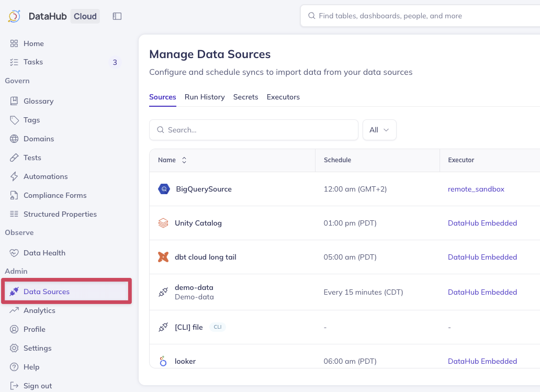Click DataHub Embedded link in looker row
The image size is (540, 392).
pyautogui.click(x=482, y=361)
